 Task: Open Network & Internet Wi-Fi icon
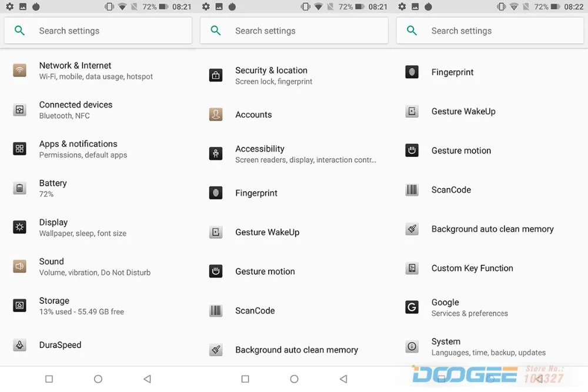(x=19, y=70)
